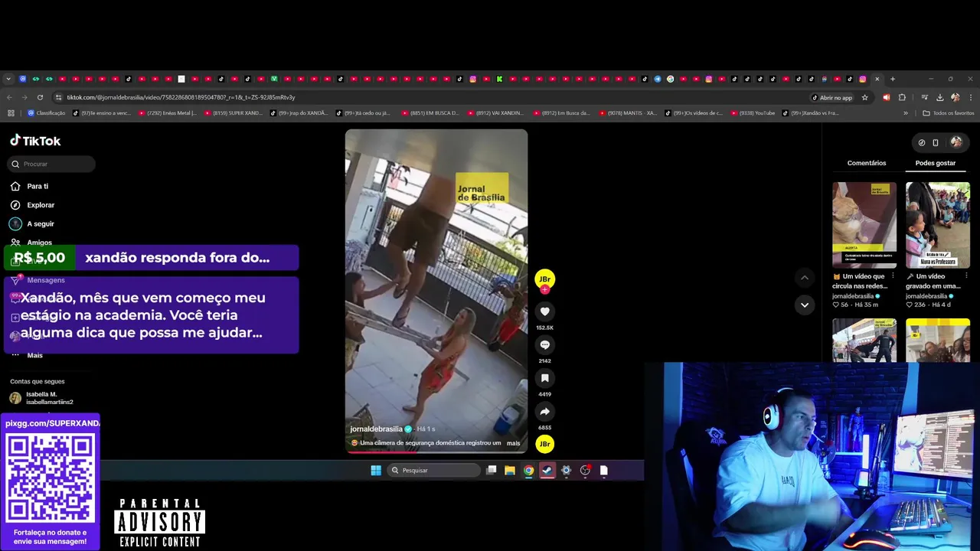
Task: Switch to the Comentários tab
Action: pyautogui.click(x=867, y=163)
